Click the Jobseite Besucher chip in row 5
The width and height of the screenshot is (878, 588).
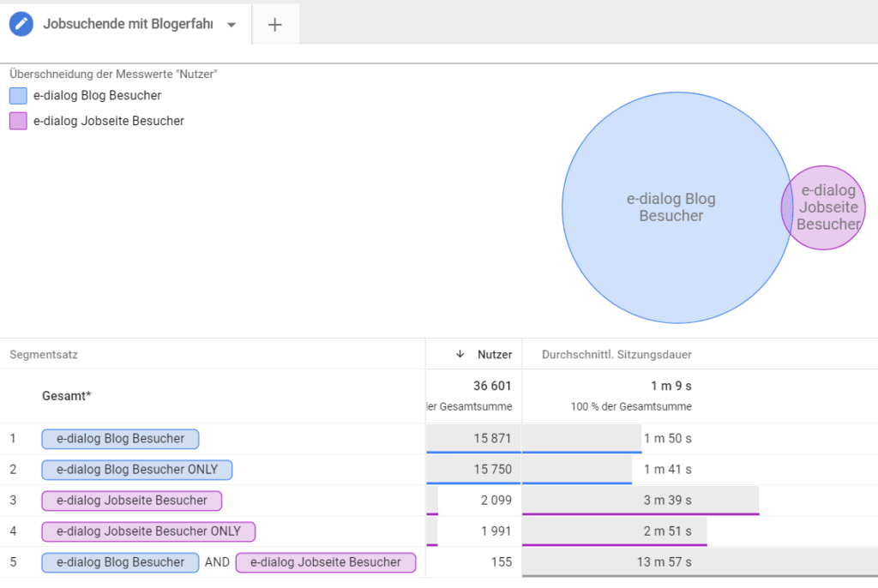point(325,562)
